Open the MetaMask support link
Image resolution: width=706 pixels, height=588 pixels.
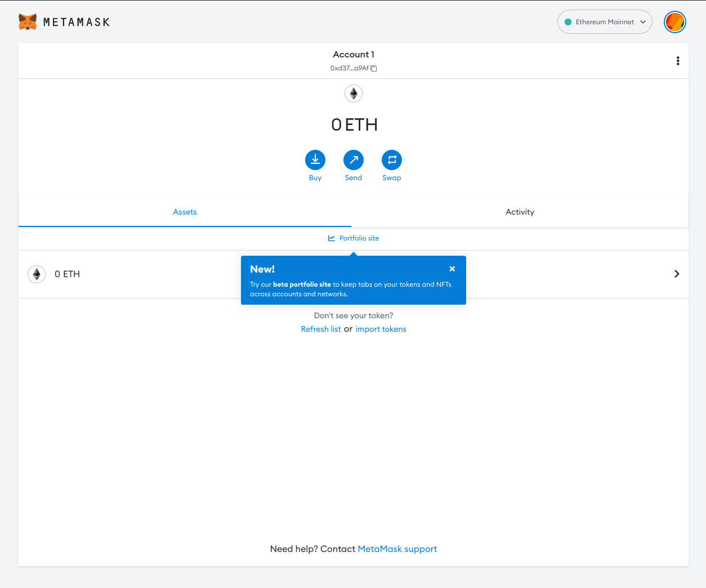(397, 549)
